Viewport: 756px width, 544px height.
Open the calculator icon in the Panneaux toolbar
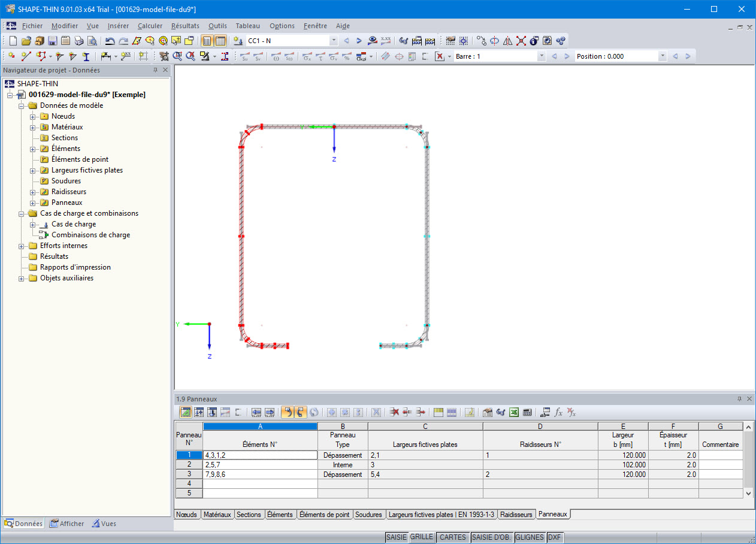527,412
